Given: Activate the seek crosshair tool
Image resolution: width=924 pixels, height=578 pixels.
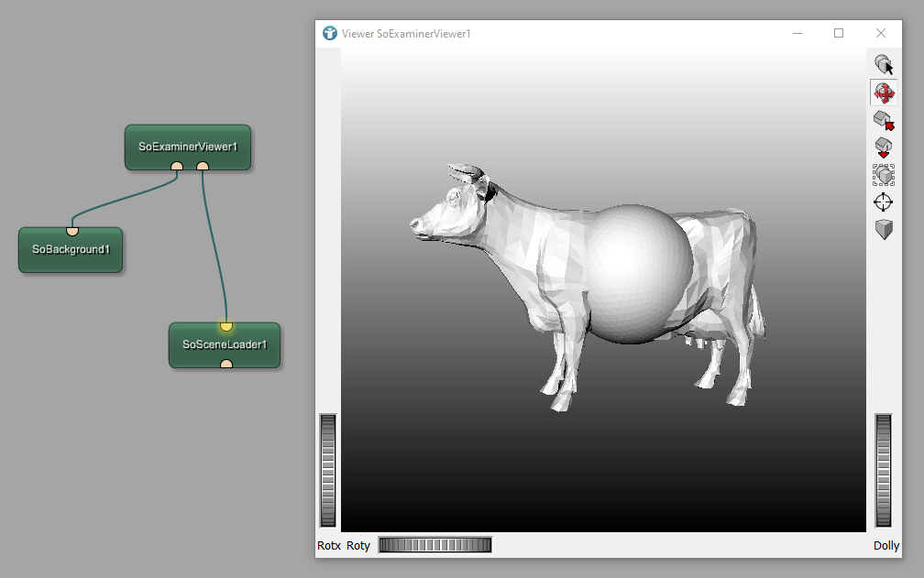Looking at the screenshot, I should point(884,202).
